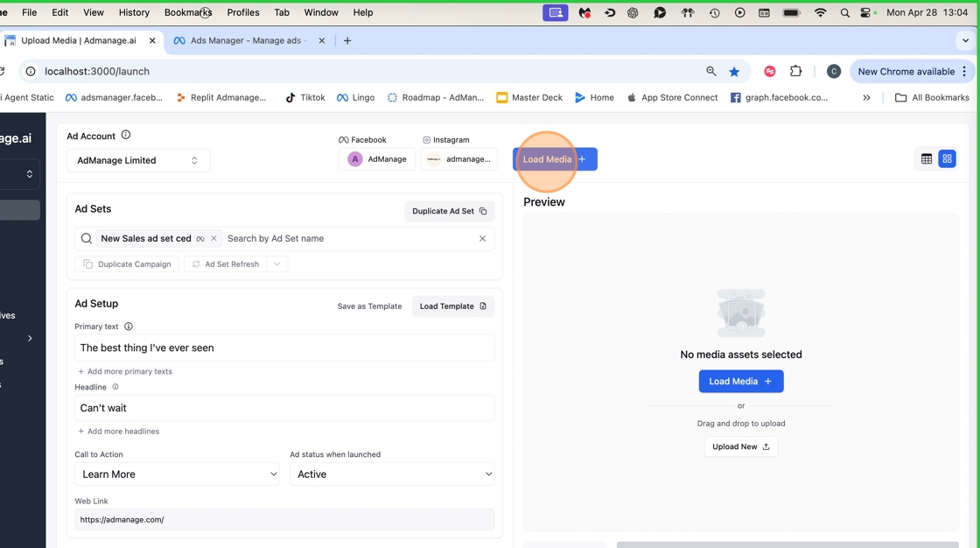Open the History menu
Screen dimensions: 980x548
coord(134,12)
